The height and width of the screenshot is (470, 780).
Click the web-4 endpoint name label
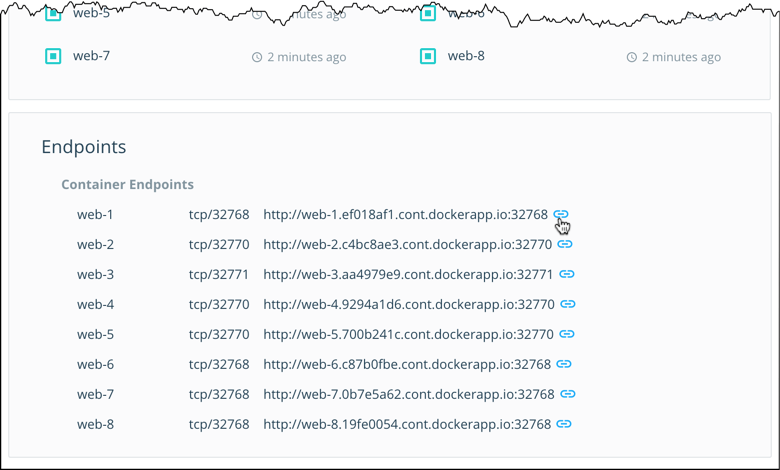pyautogui.click(x=95, y=304)
